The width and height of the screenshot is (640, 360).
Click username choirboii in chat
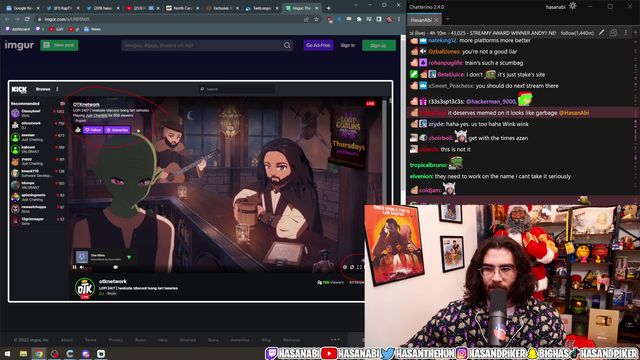click(x=440, y=138)
